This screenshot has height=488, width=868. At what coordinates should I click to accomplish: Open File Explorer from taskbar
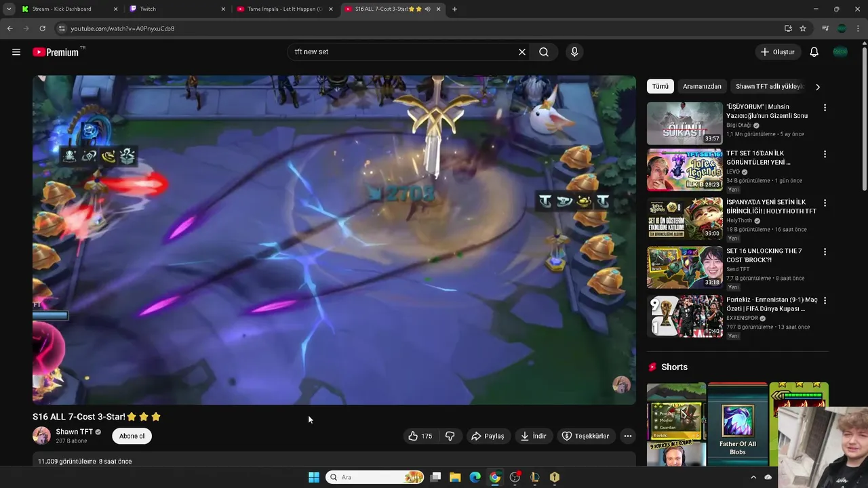pyautogui.click(x=455, y=477)
